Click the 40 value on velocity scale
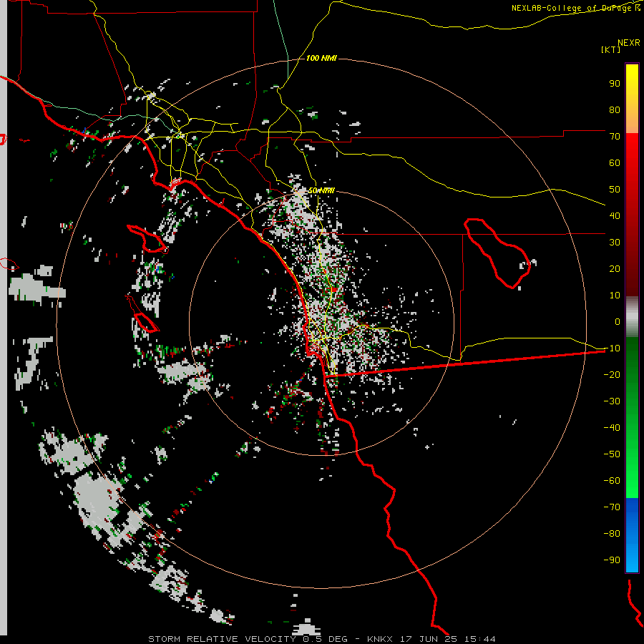 pyautogui.click(x=615, y=215)
